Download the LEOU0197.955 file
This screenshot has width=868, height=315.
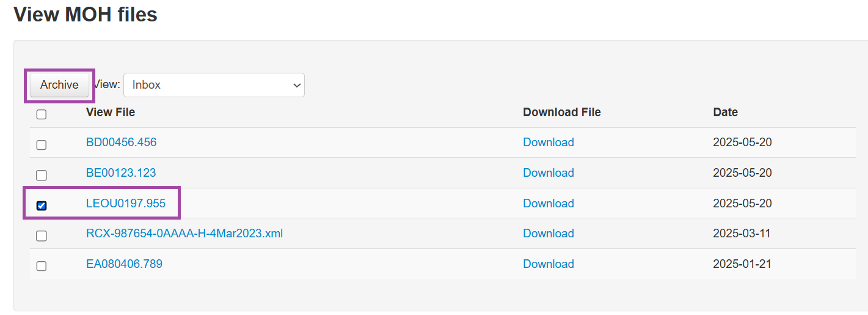pyautogui.click(x=549, y=204)
